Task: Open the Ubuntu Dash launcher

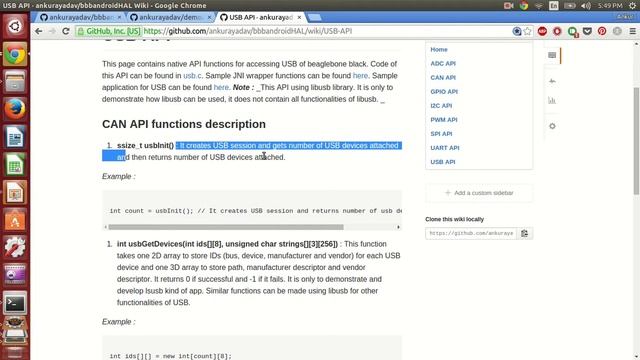Action: pyautogui.click(x=15, y=26)
